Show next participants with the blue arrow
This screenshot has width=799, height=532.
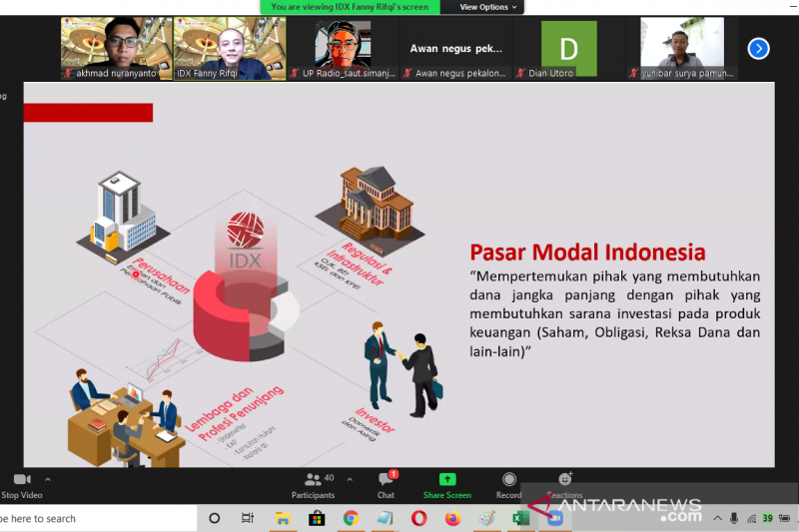758,49
